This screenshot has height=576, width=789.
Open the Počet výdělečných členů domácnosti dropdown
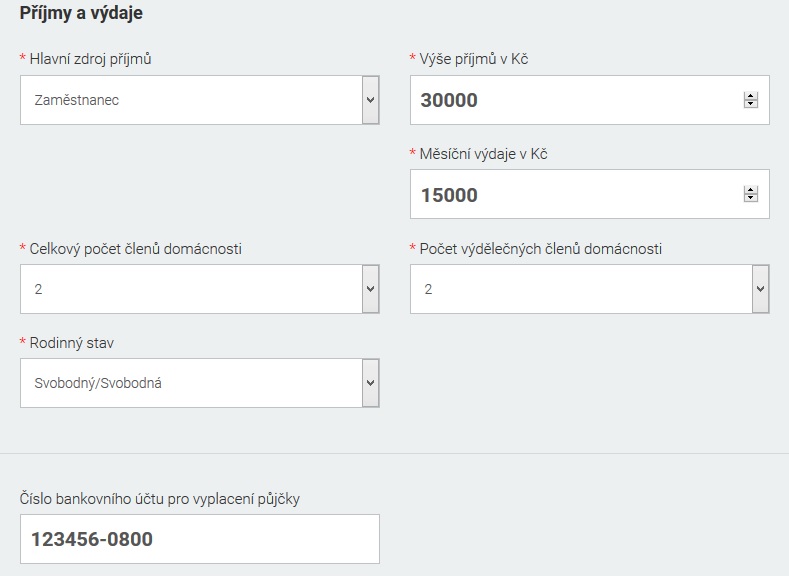coord(590,289)
